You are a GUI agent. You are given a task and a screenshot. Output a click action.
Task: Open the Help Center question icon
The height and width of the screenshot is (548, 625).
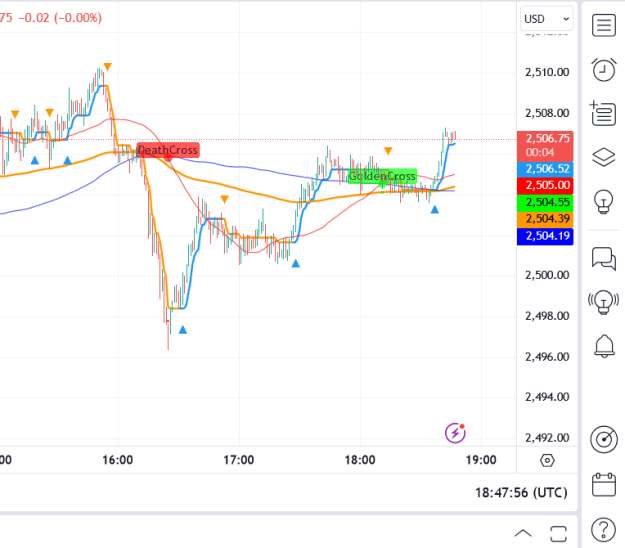coord(603,530)
